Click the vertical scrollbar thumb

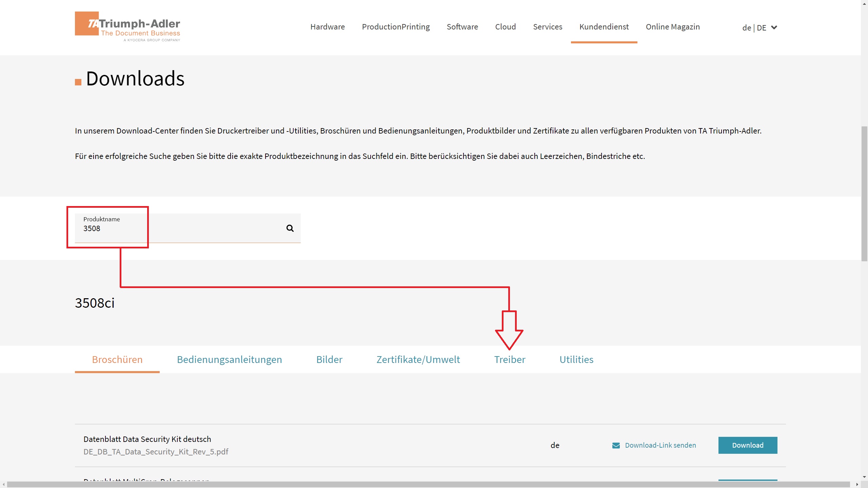(x=864, y=194)
